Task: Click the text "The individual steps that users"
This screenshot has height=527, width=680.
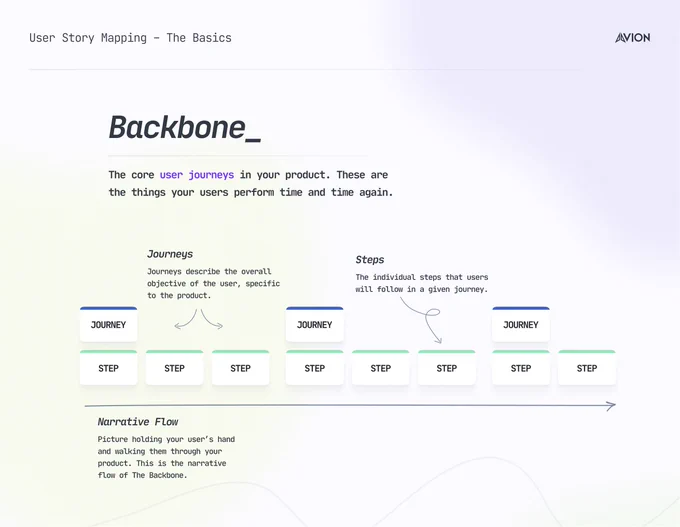Action: (x=422, y=277)
